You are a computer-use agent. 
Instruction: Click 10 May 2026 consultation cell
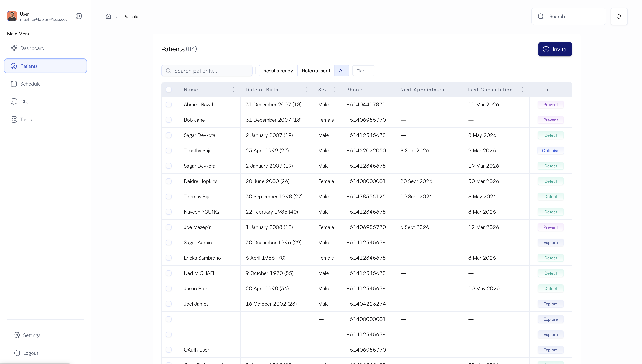click(x=484, y=288)
